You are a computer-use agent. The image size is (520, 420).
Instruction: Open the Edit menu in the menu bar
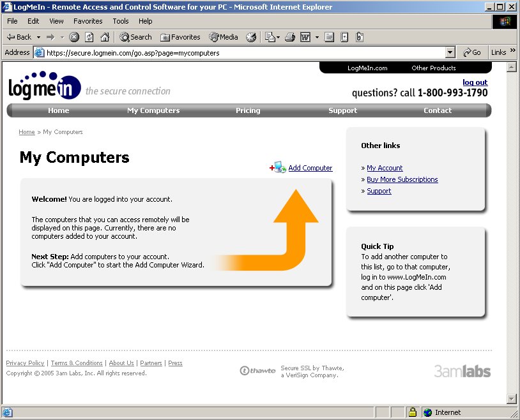point(33,21)
